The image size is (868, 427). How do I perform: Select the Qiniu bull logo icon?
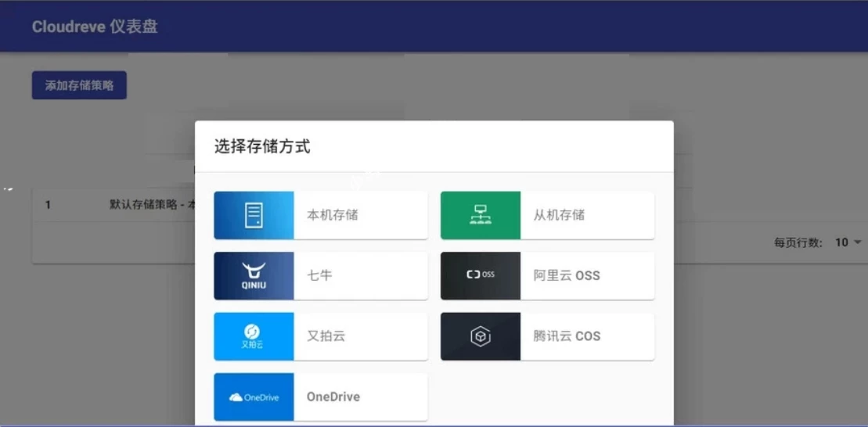pos(254,275)
